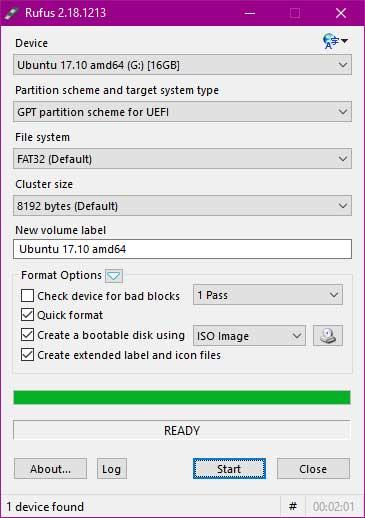Screen dimensions: 365x518
Task: Click the Rufus USB icon in title bar
Action: click(11, 13)
